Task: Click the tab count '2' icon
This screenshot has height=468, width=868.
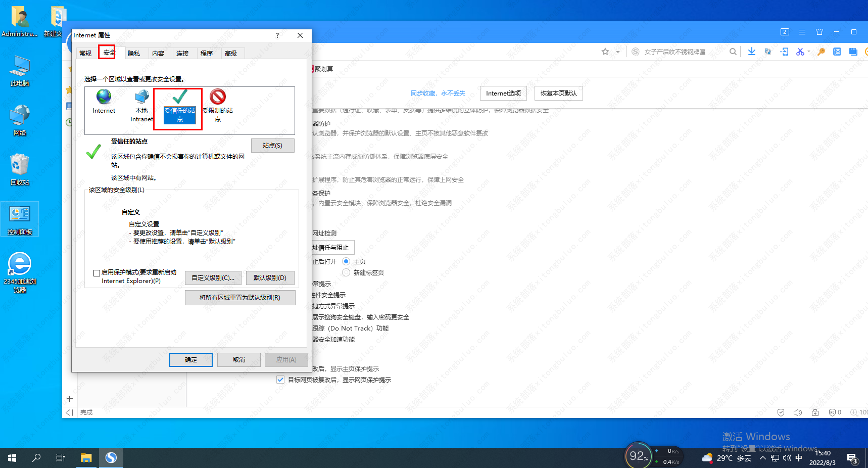Action: click(785, 32)
